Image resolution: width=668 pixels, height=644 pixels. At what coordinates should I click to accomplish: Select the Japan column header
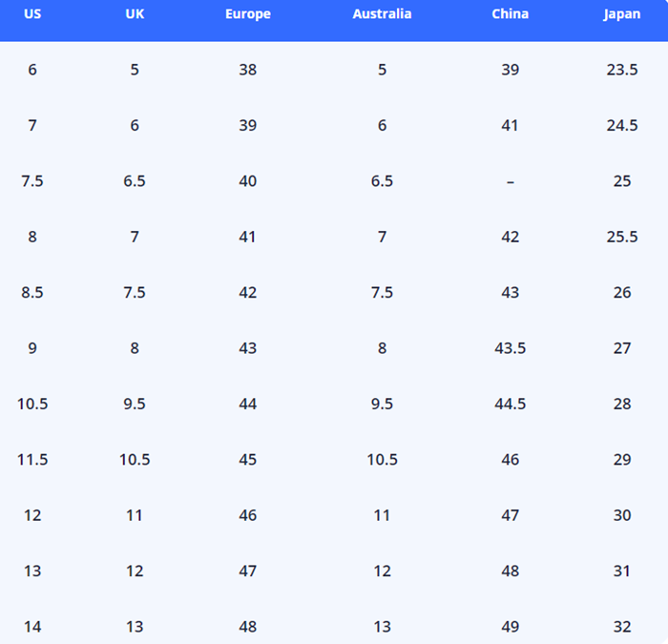(622, 14)
